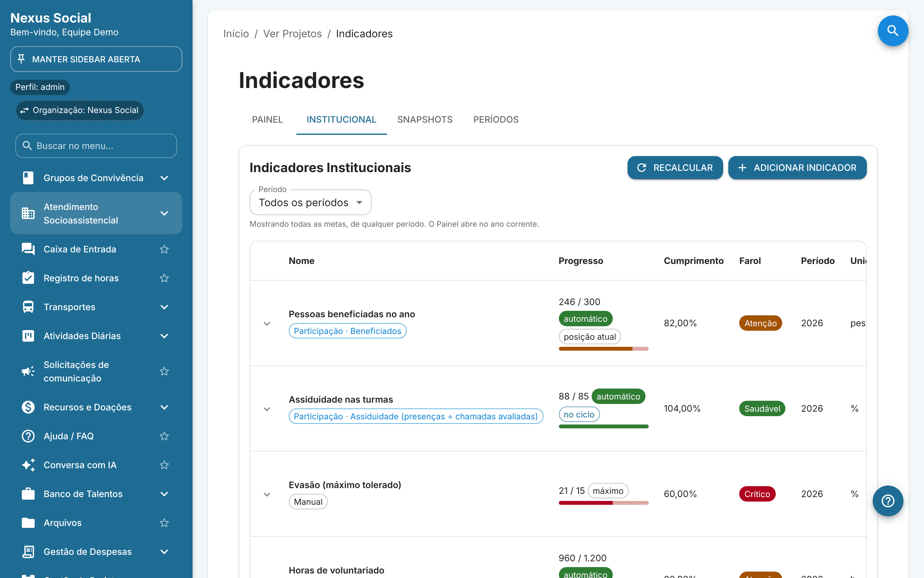Expand Recursos e Doações chevron
The height and width of the screenshot is (578, 924).
point(164,407)
